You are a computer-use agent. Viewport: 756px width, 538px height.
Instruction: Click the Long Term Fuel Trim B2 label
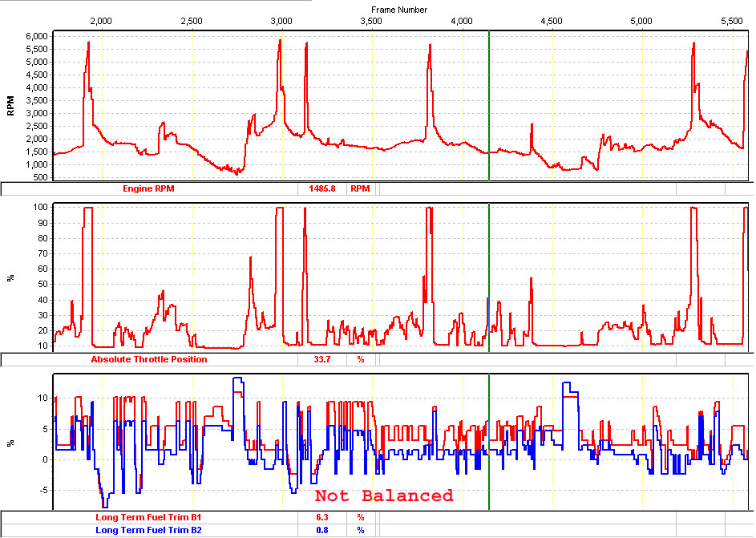coord(148,530)
